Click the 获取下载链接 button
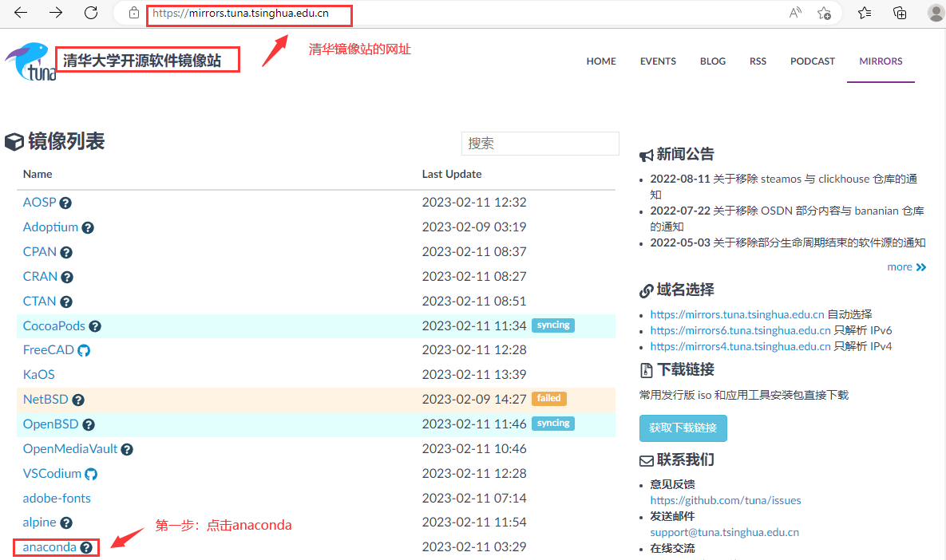The height and width of the screenshot is (560, 946). point(683,428)
